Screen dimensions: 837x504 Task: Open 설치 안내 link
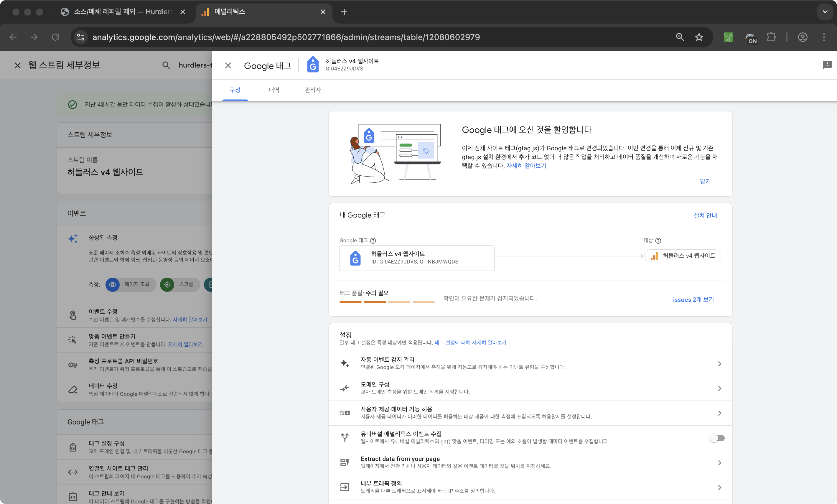(705, 216)
